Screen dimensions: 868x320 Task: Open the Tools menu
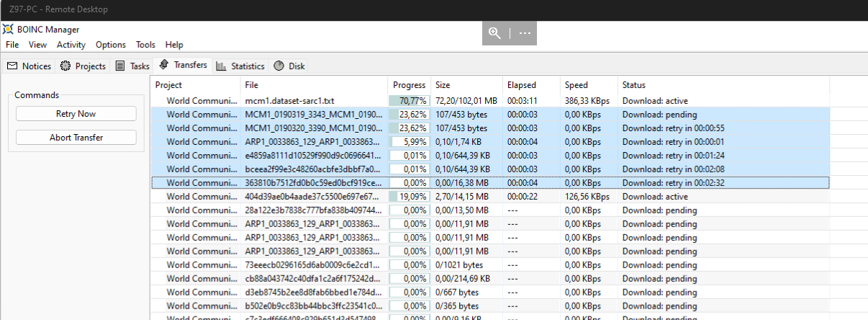[x=145, y=45]
